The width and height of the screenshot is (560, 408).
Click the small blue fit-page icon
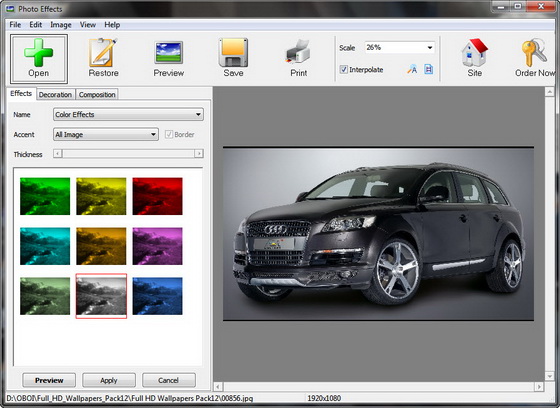pos(429,69)
